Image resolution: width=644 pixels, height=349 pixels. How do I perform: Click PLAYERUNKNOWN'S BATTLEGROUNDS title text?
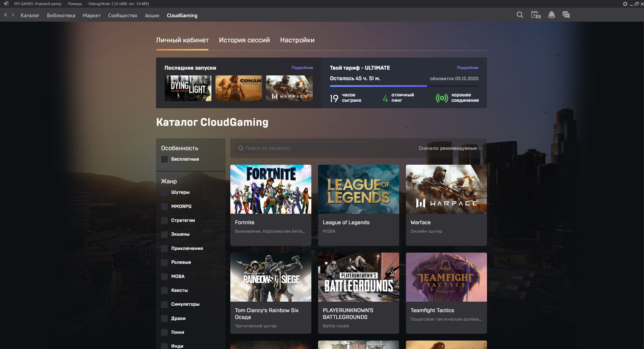tap(348, 314)
